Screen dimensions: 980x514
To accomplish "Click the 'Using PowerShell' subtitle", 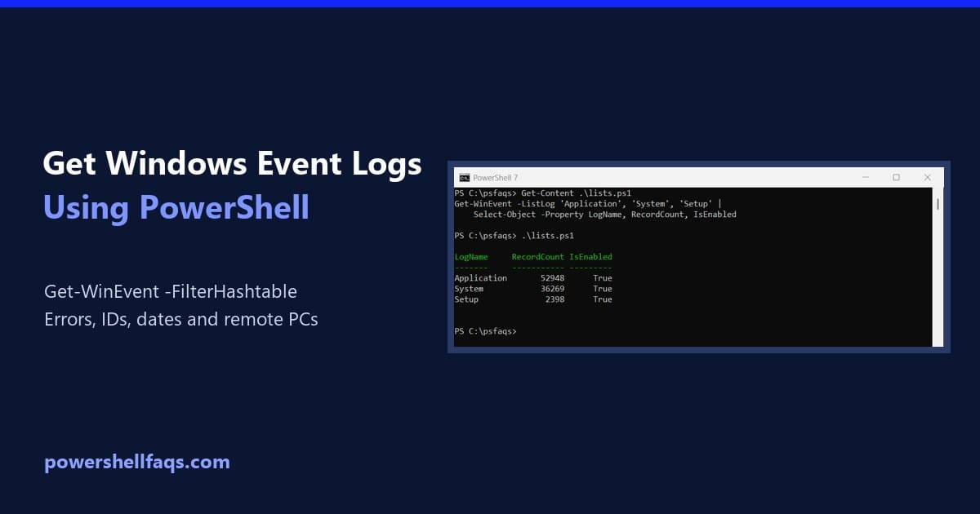I will click(x=176, y=207).
